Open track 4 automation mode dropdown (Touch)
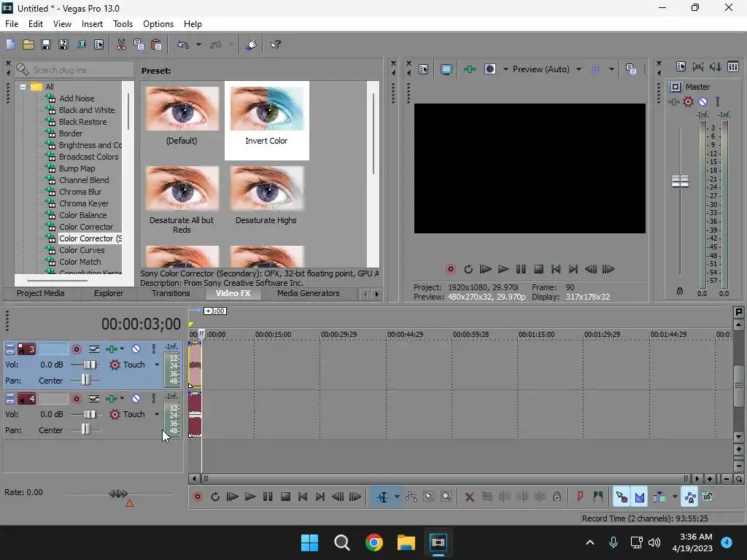 (x=157, y=414)
